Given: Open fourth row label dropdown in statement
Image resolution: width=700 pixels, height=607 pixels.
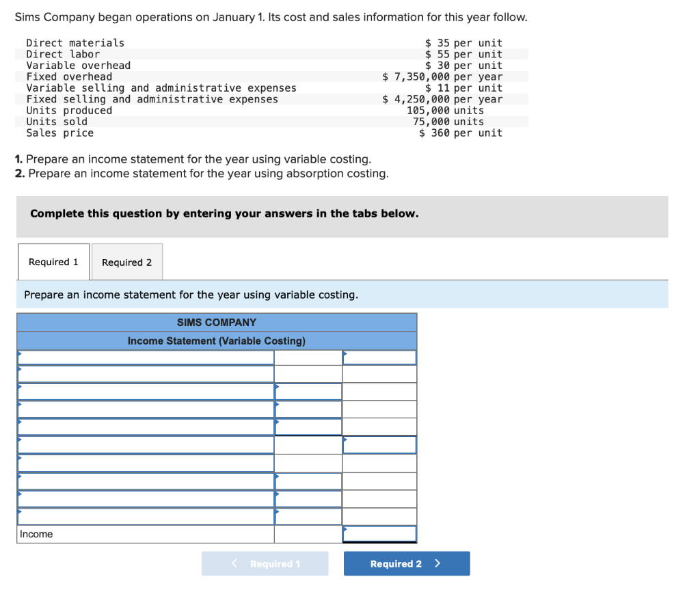Looking at the screenshot, I should pyautogui.click(x=146, y=409).
